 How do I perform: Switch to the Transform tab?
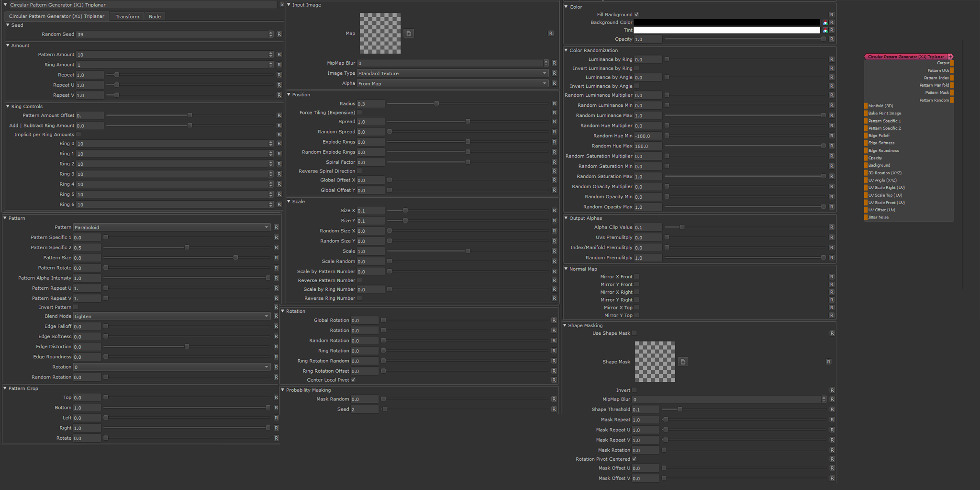127,17
